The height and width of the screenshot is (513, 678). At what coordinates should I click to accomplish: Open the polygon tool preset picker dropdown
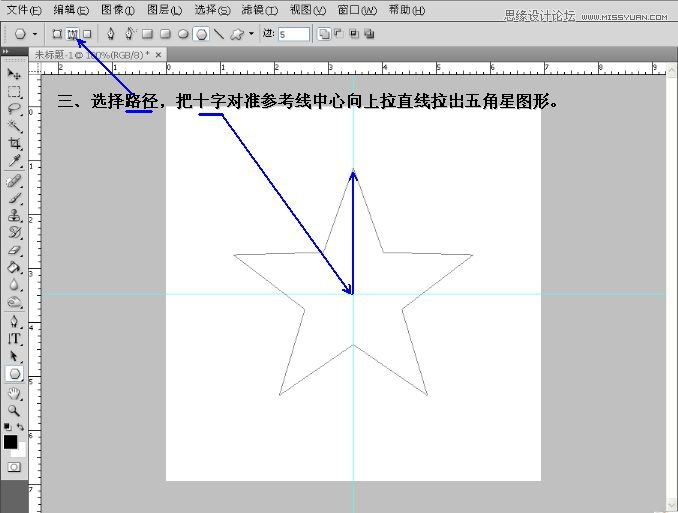point(35,34)
